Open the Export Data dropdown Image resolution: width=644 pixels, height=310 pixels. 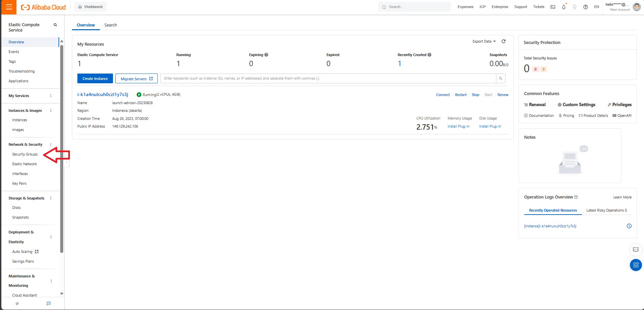[x=484, y=41]
